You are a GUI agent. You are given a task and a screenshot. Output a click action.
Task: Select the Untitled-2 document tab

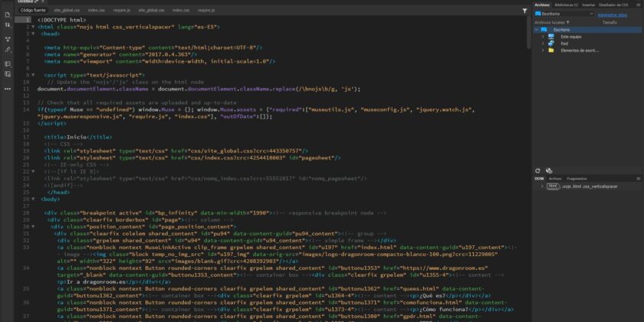(x=31, y=2)
